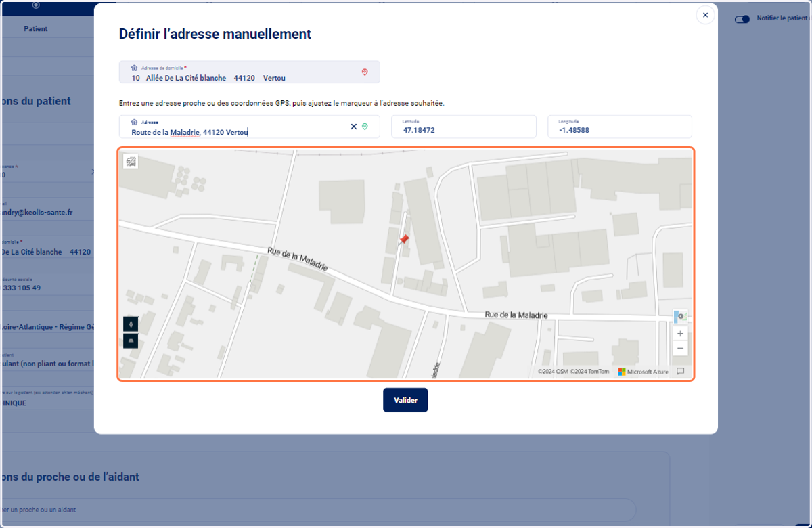The width and height of the screenshot is (812, 528).
Task: Open the map style picker
Action: [680, 316]
